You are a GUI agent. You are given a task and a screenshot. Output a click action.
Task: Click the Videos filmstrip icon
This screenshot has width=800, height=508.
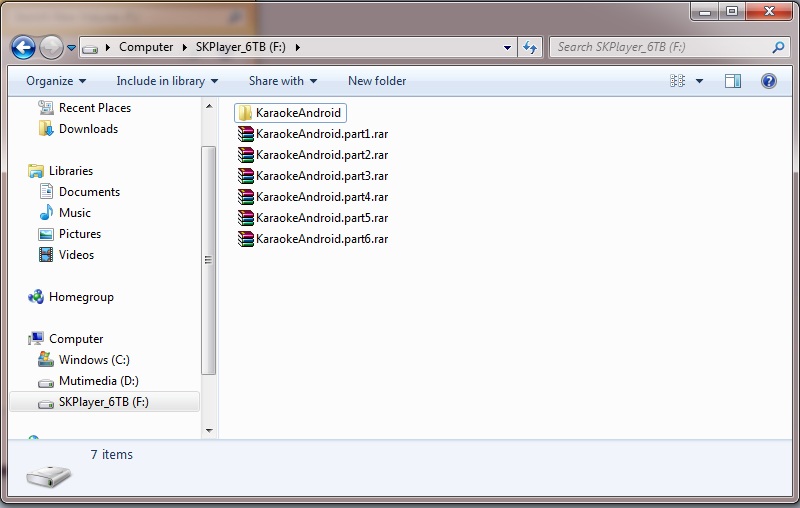point(46,255)
